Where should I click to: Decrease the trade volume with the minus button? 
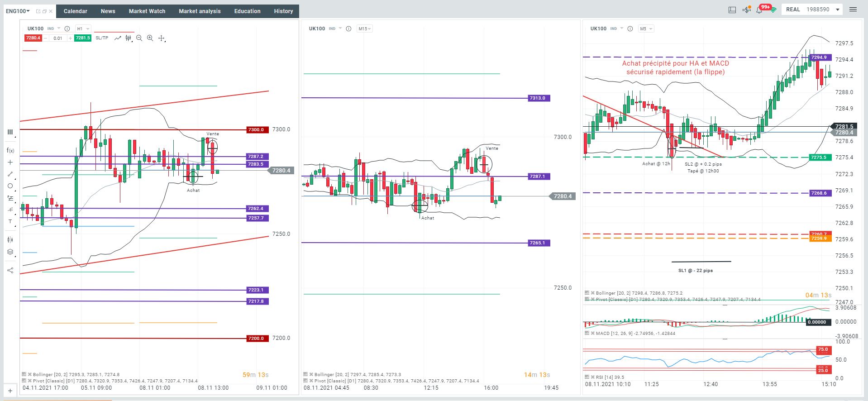(46, 38)
